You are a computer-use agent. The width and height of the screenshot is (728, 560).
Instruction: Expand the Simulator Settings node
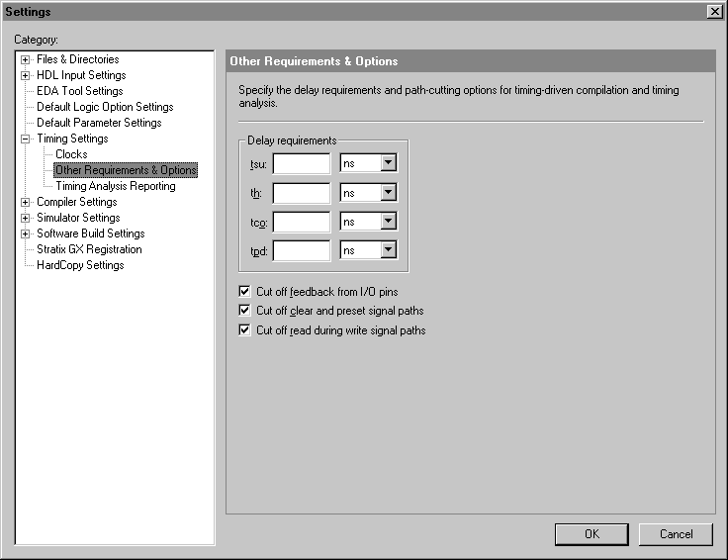[26, 218]
